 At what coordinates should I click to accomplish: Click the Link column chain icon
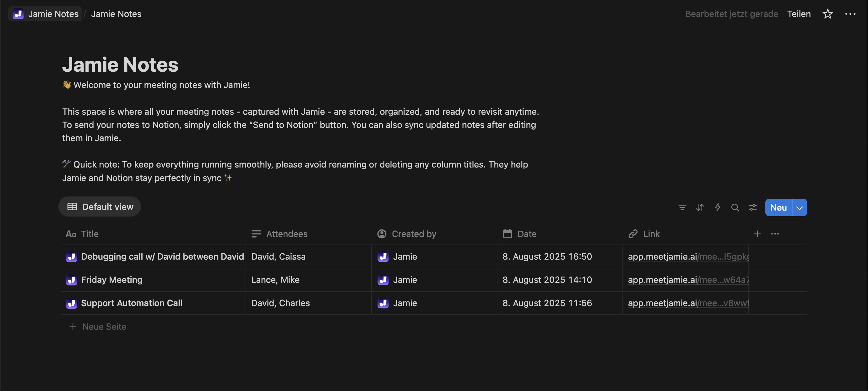(633, 234)
